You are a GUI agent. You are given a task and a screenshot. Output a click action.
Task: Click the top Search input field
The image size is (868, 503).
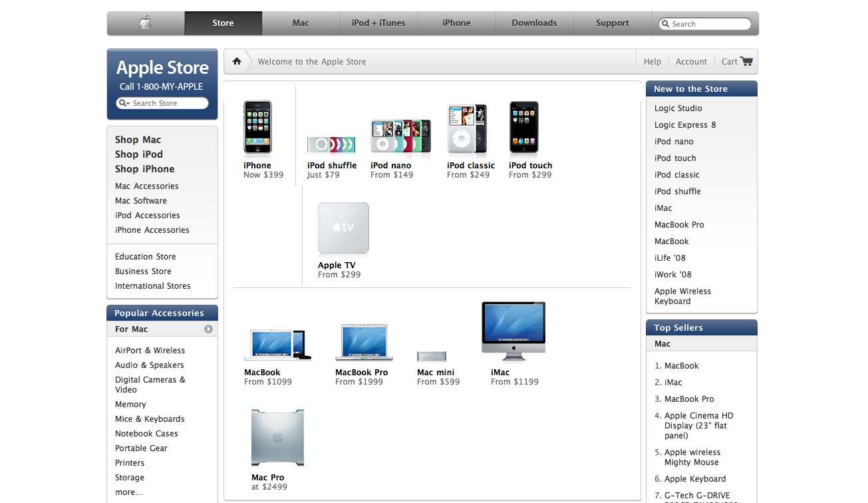(x=705, y=24)
